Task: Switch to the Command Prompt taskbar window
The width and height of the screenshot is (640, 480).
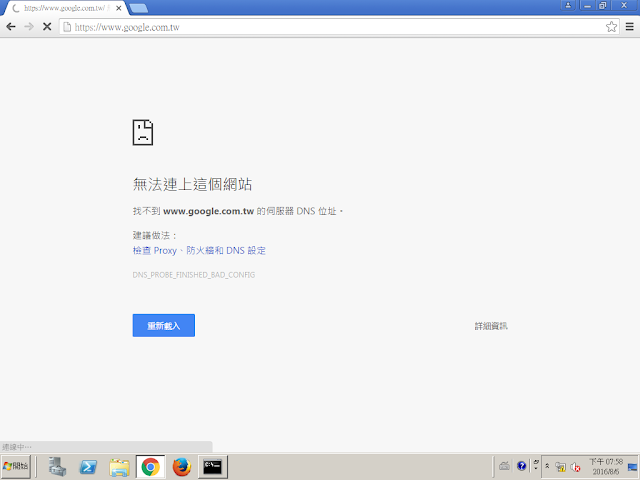Action: pyautogui.click(x=213, y=467)
